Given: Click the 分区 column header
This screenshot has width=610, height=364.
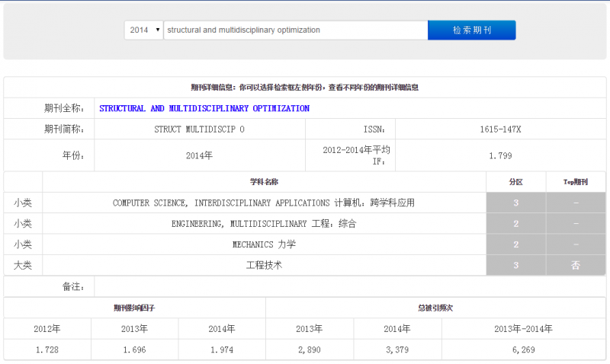Looking at the screenshot, I should [x=516, y=182].
